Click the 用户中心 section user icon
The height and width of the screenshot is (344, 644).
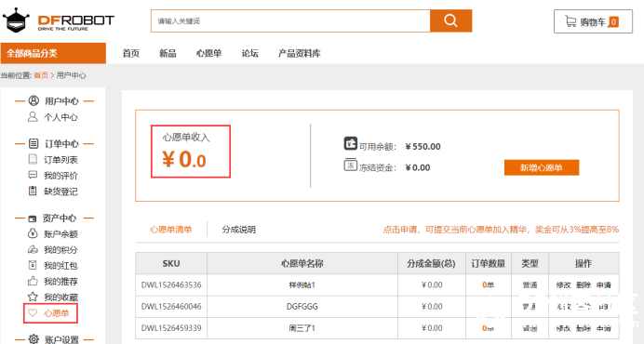click(34, 100)
